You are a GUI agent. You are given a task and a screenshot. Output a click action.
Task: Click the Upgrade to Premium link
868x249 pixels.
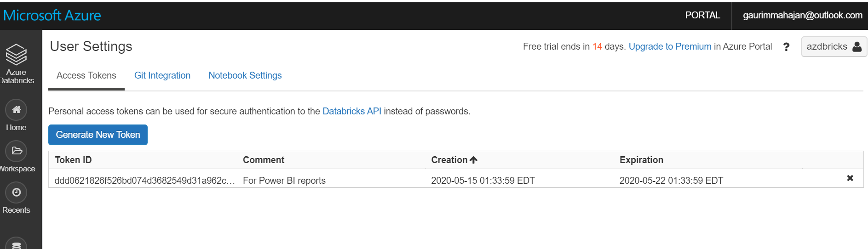click(670, 46)
